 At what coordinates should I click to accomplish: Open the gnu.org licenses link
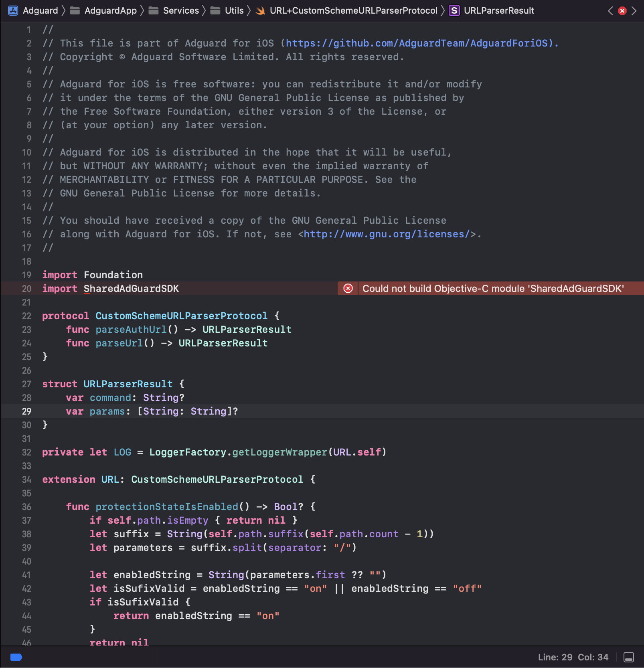click(387, 234)
